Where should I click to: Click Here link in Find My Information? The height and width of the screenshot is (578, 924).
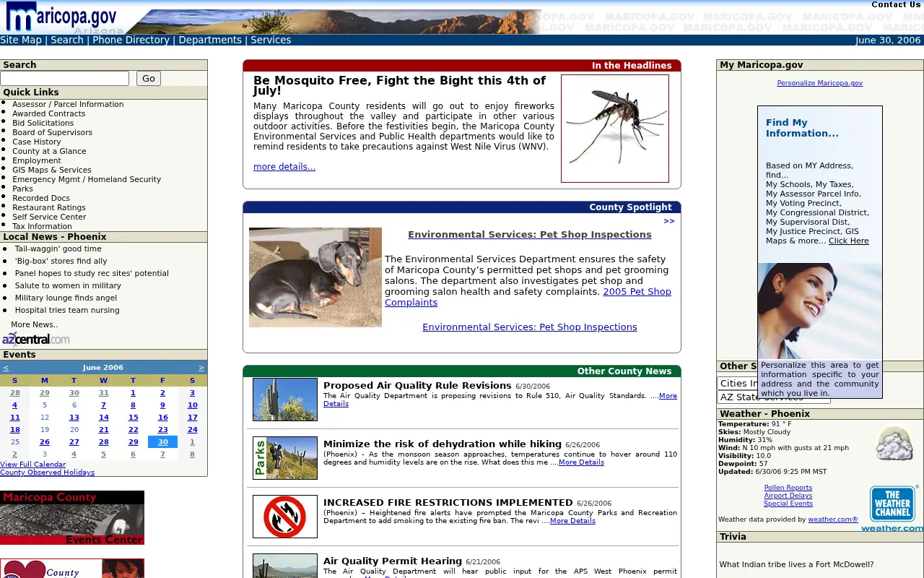(x=849, y=241)
